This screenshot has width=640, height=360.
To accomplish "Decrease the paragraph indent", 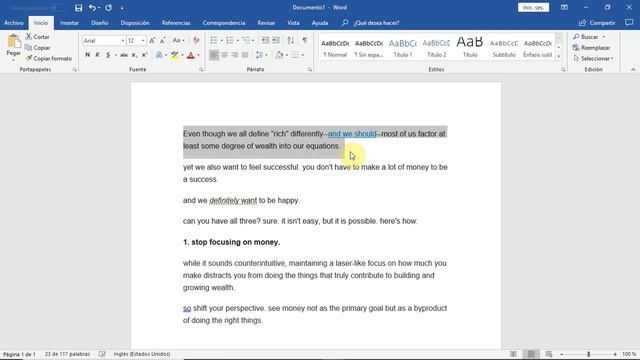I will [x=265, y=40].
